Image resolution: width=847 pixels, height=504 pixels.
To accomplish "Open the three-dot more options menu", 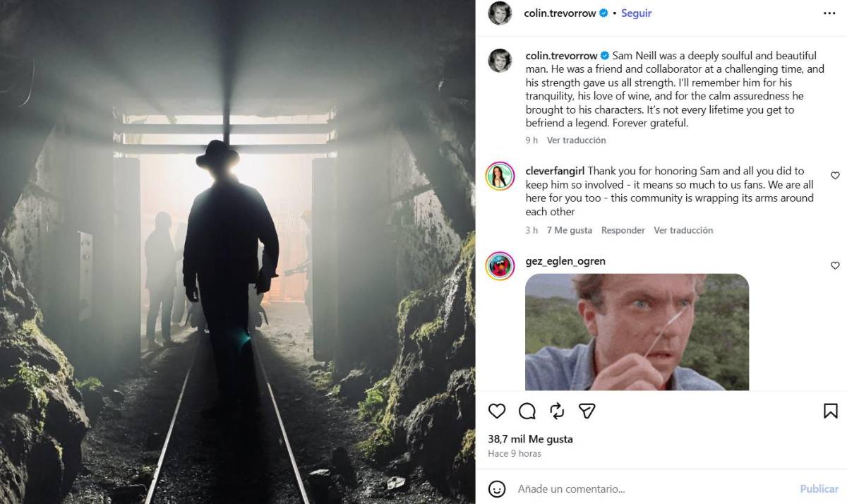I will click(829, 13).
